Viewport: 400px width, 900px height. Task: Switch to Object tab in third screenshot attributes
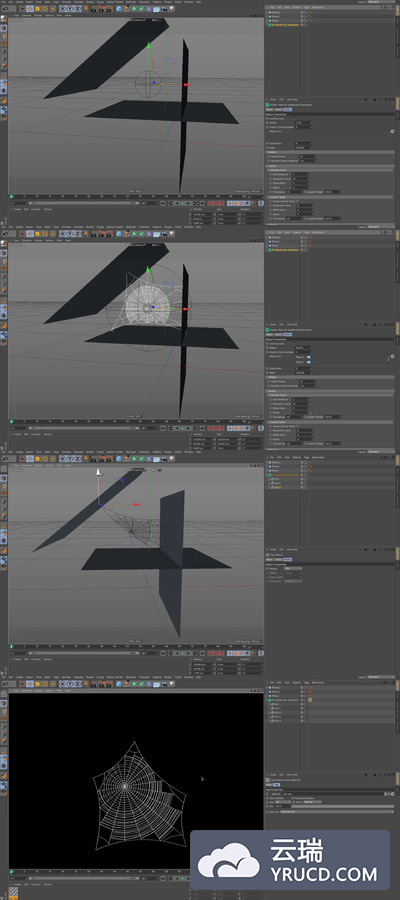[x=288, y=560]
